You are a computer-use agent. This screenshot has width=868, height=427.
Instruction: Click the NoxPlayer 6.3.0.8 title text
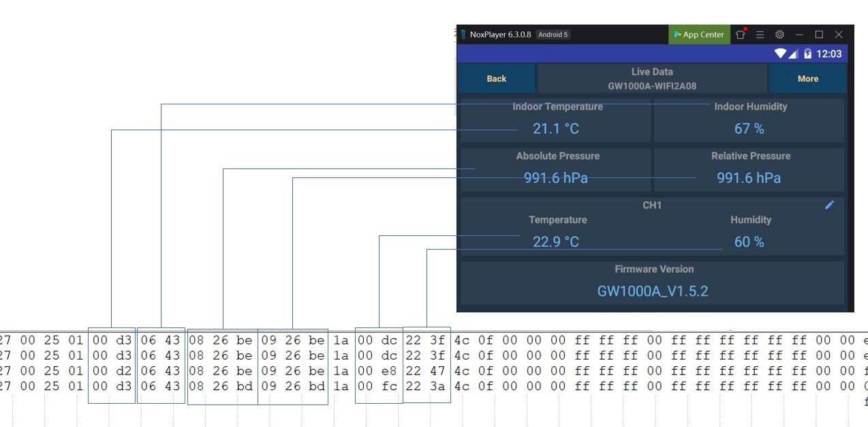tap(500, 35)
